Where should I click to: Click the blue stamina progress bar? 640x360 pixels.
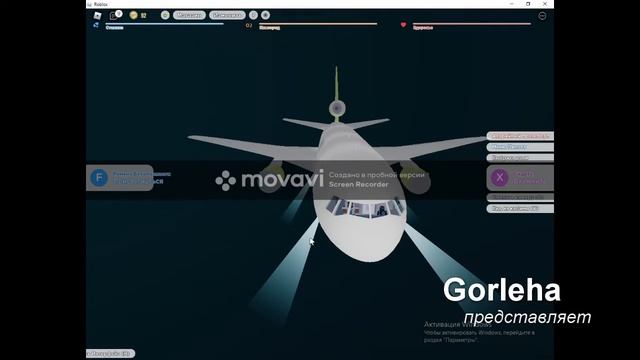[x=164, y=24]
